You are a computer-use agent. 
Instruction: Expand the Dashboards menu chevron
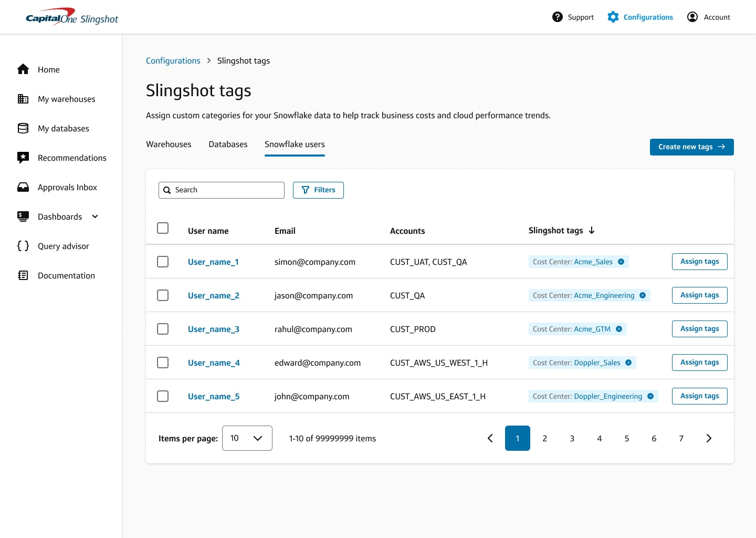coord(95,216)
